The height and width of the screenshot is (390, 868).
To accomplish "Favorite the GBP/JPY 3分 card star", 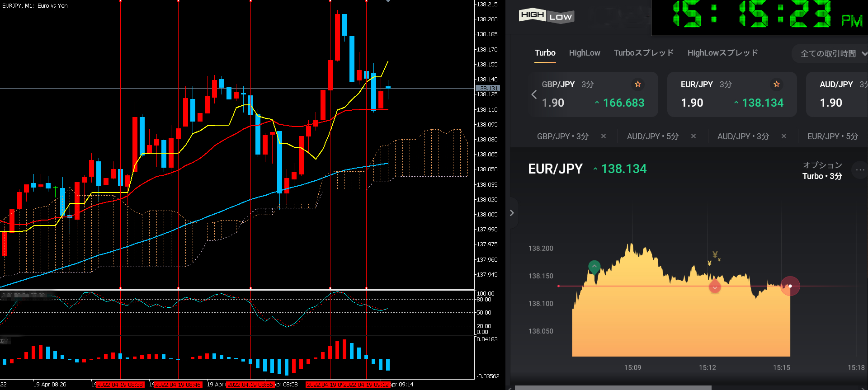I will tap(637, 85).
